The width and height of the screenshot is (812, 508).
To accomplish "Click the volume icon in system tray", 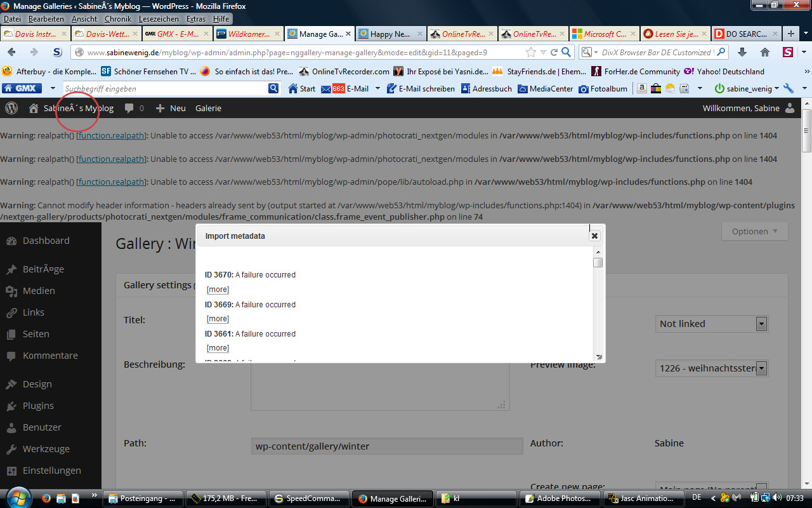I will [776, 498].
